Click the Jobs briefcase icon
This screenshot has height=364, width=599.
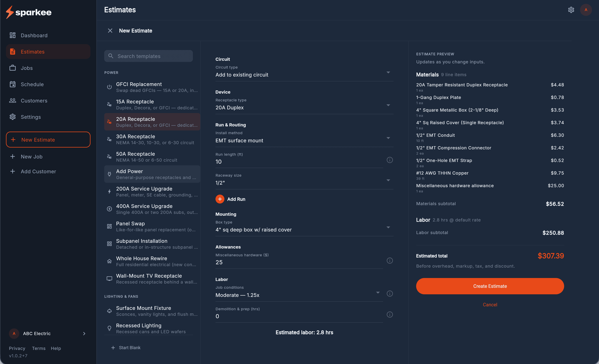click(x=12, y=68)
